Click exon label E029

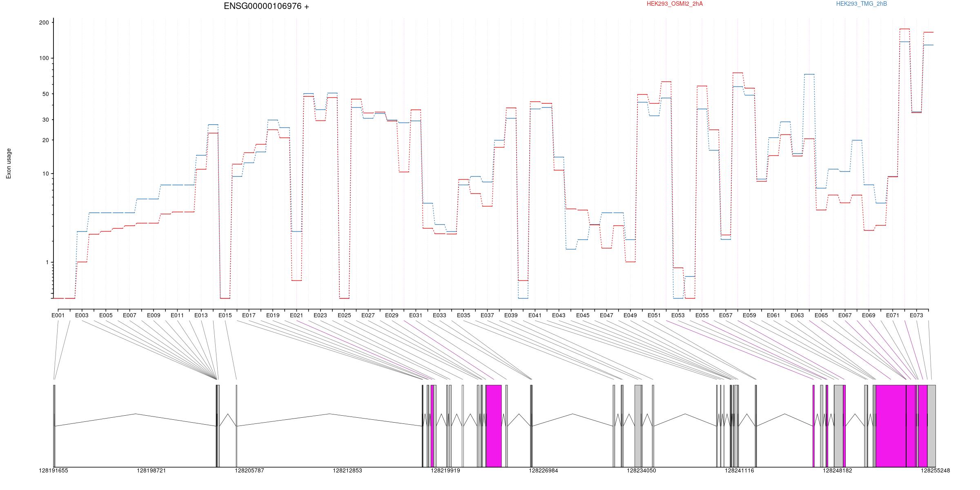(392, 315)
